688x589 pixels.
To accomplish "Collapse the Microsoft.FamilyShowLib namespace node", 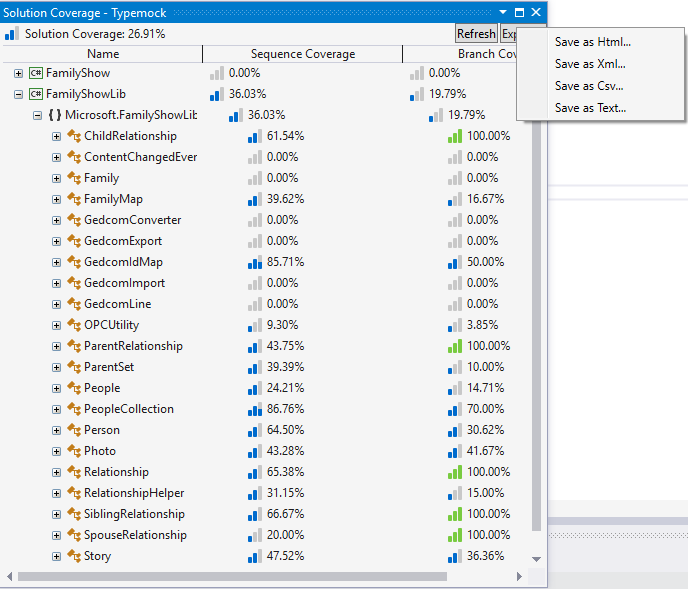I will [38, 115].
